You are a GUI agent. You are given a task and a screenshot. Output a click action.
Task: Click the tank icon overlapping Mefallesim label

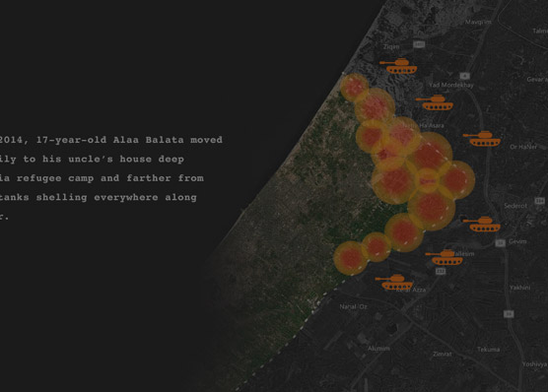[x=445, y=257]
